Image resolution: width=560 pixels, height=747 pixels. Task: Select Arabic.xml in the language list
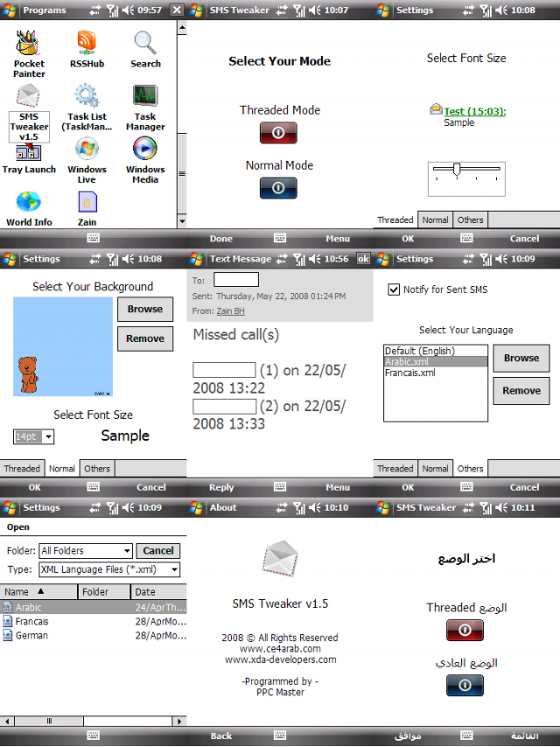pos(436,362)
